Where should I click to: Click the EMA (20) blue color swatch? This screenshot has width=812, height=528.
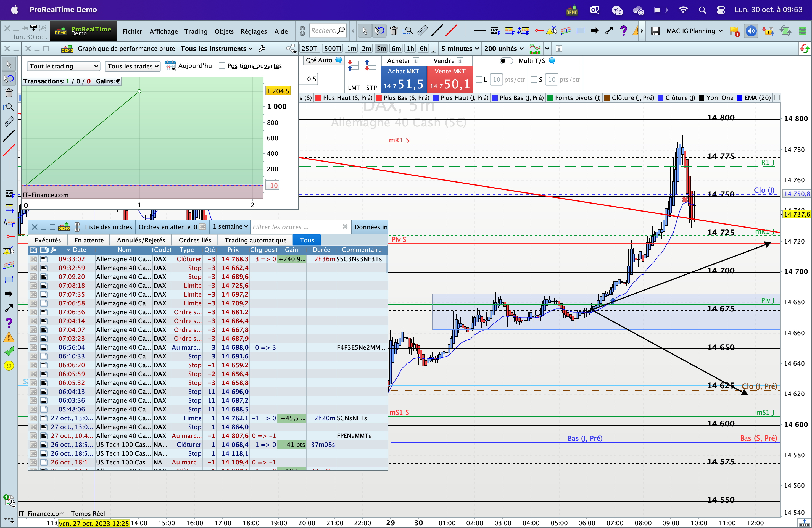pyautogui.click(x=740, y=98)
